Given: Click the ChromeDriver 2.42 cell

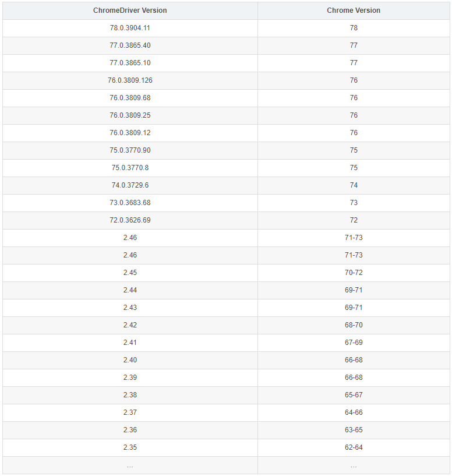Looking at the screenshot, I should point(130,325).
